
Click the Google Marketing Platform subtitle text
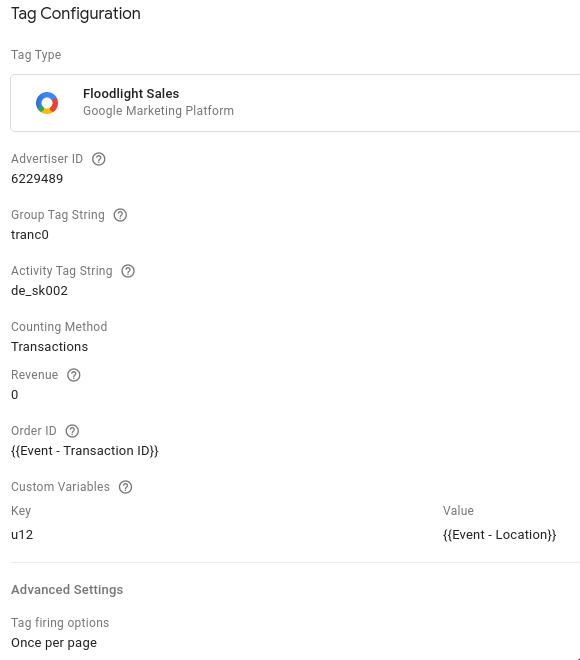pyautogui.click(x=158, y=111)
